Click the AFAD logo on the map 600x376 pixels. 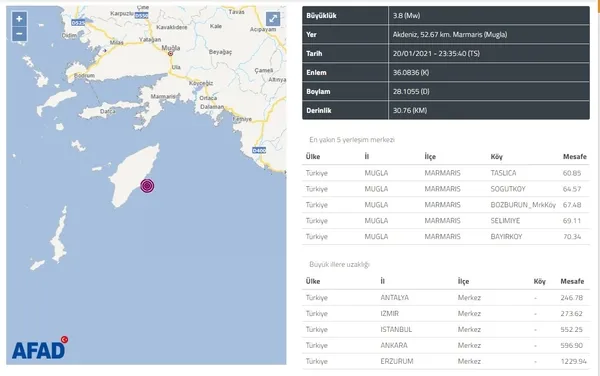[x=40, y=348]
